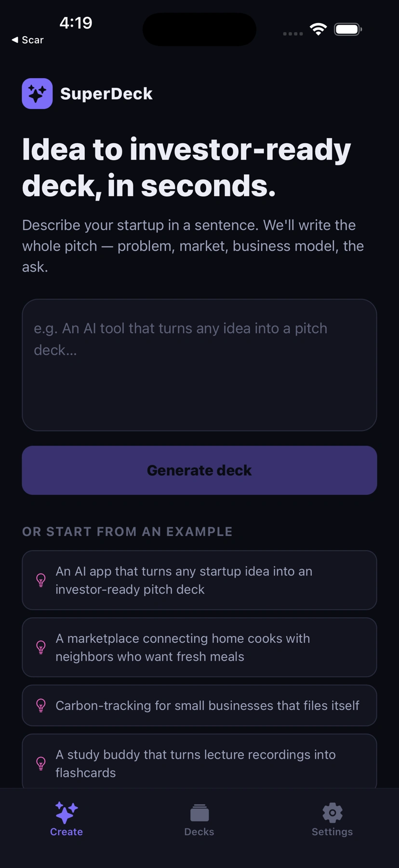This screenshot has height=868, width=399.
Task: Tap the lightbulb icon beside Carbon-tracking example
Action: [x=41, y=705]
